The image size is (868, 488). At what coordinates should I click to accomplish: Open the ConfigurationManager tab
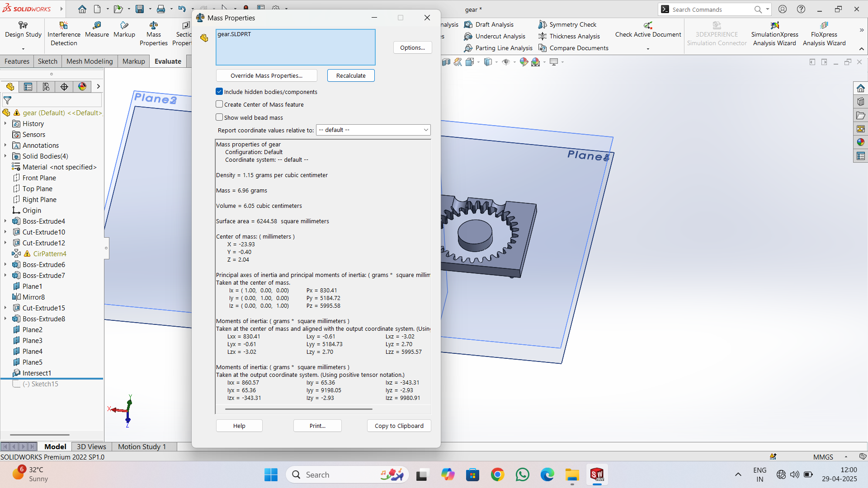46,87
